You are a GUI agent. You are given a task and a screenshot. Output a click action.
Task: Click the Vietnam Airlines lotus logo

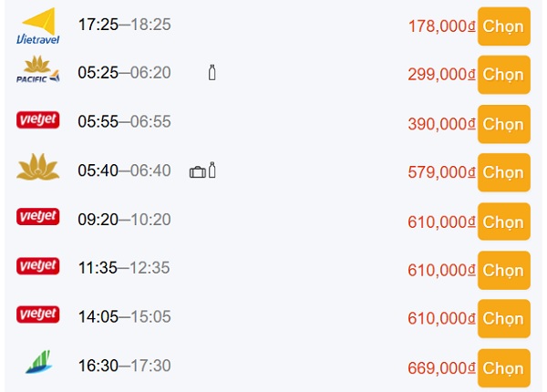pos(38,167)
